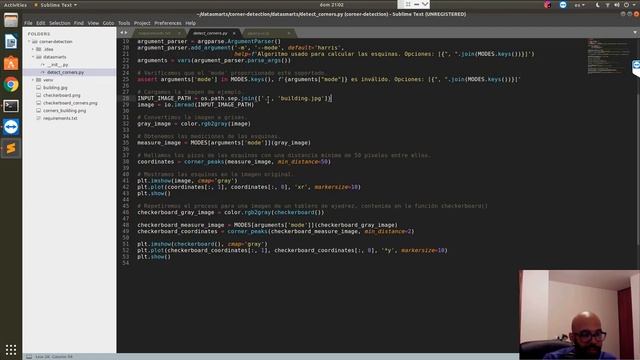Click the side panel toggle in status bar
This screenshot has width=640, height=360.
tap(29, 356)
